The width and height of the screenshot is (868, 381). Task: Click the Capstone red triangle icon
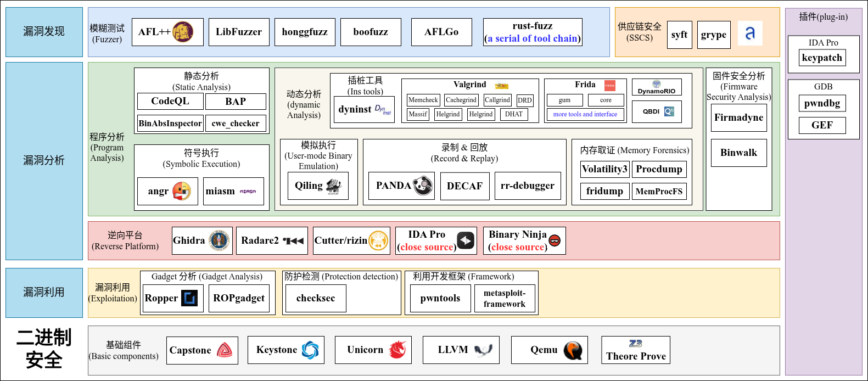225,350
